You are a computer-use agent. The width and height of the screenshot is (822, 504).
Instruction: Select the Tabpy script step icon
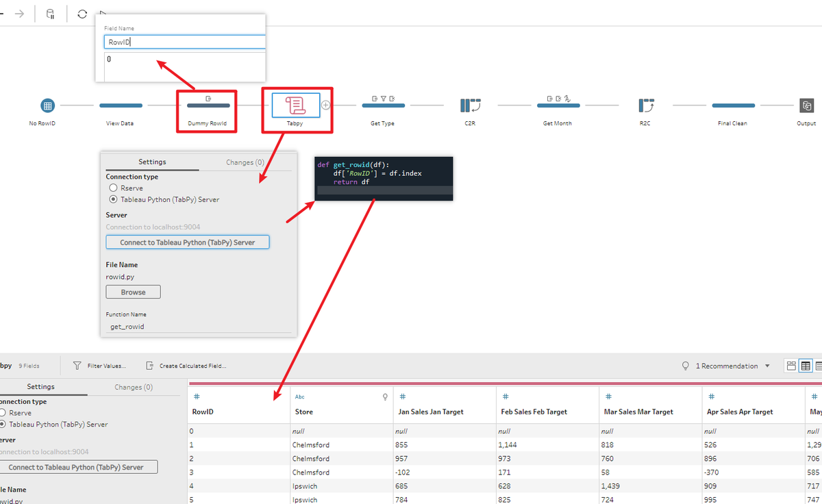coord(296,105)
